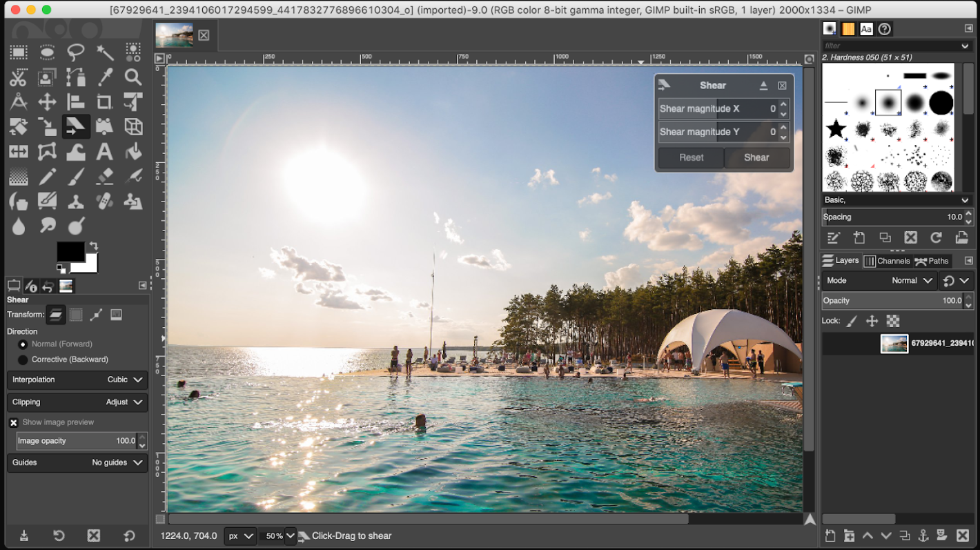This screenshot has width=980, height=550.
Task: Open the Paths tab
Action: (932, 261)
